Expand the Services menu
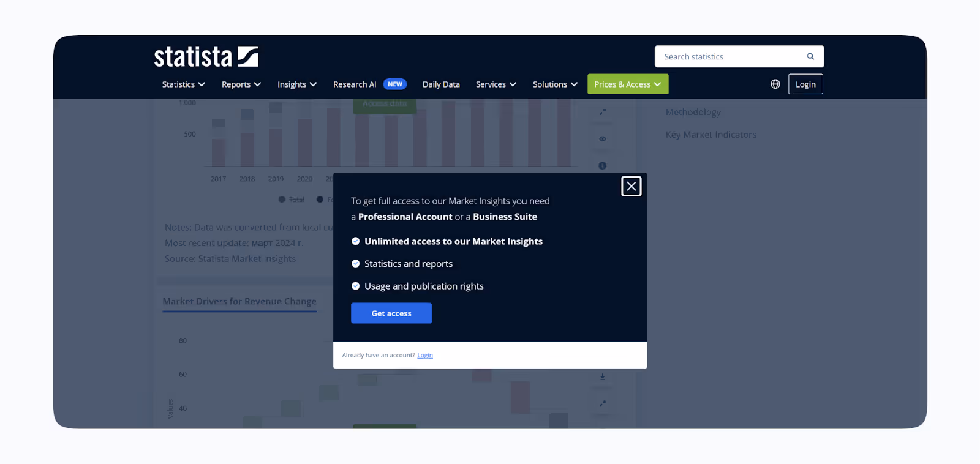 click(496, 84)
